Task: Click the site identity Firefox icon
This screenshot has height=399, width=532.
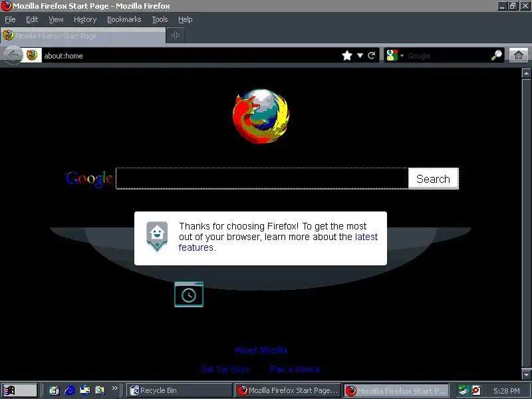Action: coord(32,55)
